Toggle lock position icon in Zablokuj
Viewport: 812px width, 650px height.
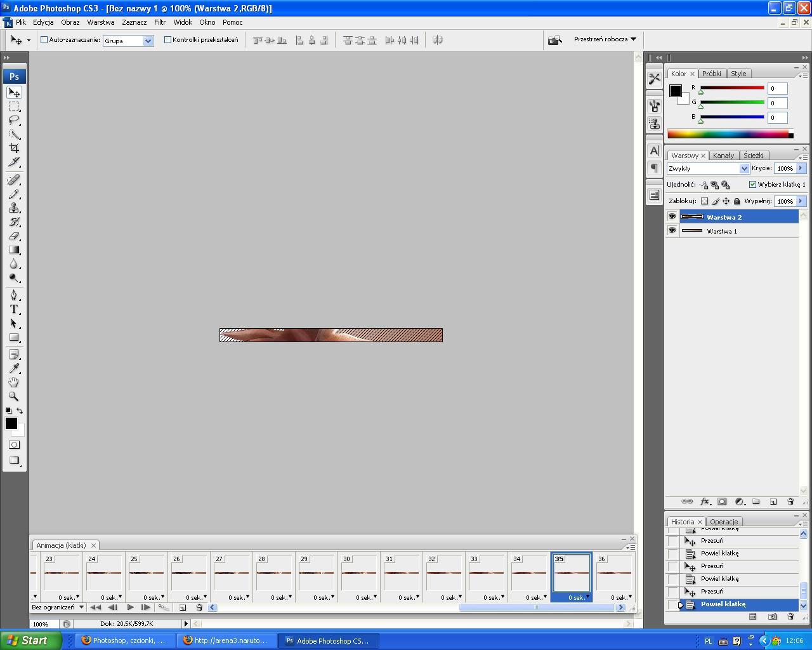point(726,201)
